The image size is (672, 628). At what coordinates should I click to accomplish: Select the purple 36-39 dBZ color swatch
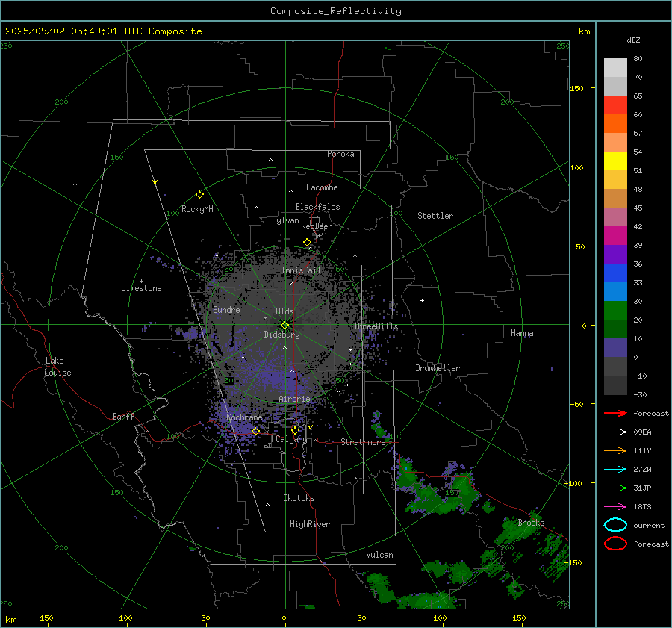click(615, 254)
